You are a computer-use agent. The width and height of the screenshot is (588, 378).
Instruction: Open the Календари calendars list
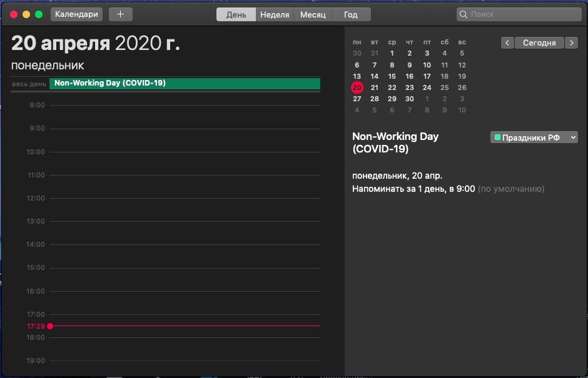click(76, 14)
